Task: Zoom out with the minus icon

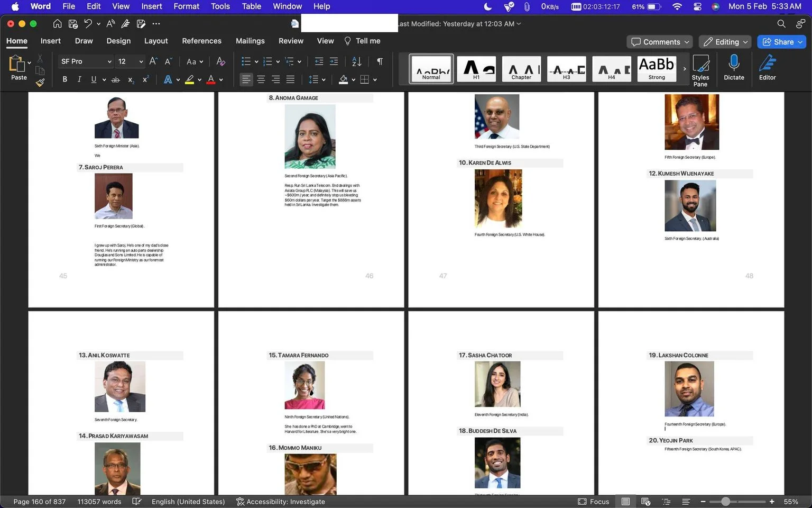Action: pos(703,502)
